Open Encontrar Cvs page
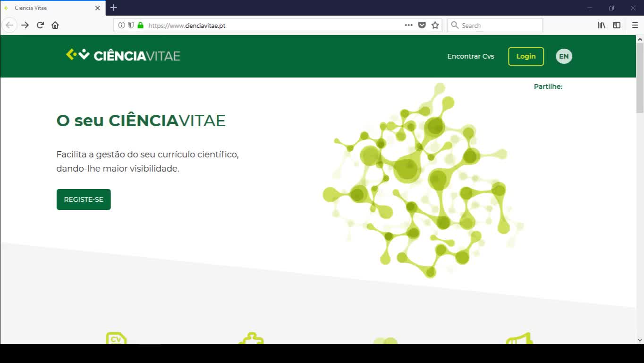This screenshot has height=363, width=644. pos(471,56)
